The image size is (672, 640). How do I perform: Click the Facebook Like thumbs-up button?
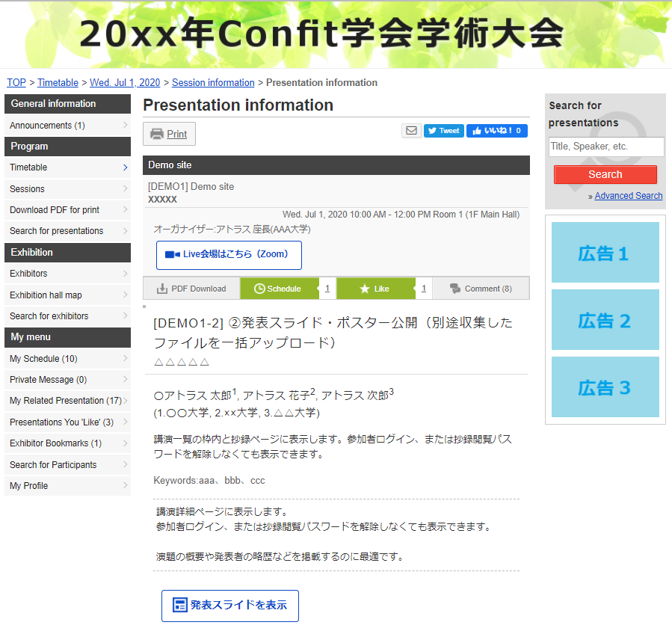pos(496,131)
